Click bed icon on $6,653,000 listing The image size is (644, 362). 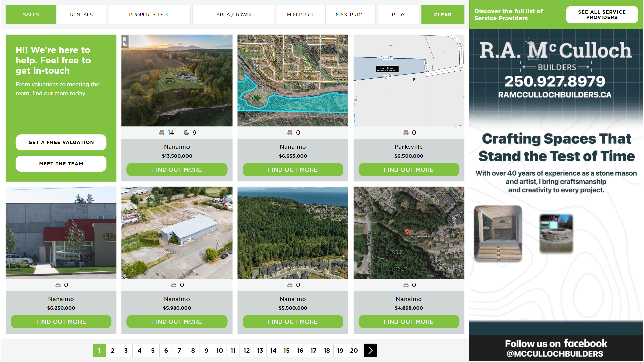[290, 133]
